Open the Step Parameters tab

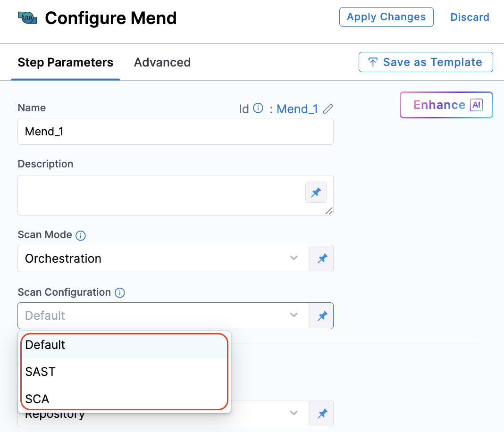[x=66, y=62]
